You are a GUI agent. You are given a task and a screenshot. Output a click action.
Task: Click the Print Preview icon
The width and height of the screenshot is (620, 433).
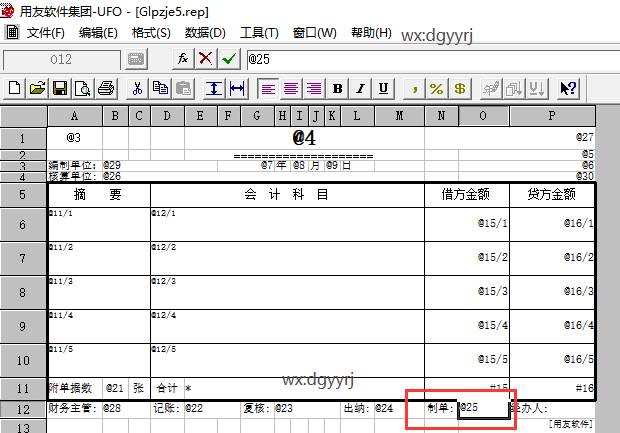pyautogui.click(x=82, y=89)
